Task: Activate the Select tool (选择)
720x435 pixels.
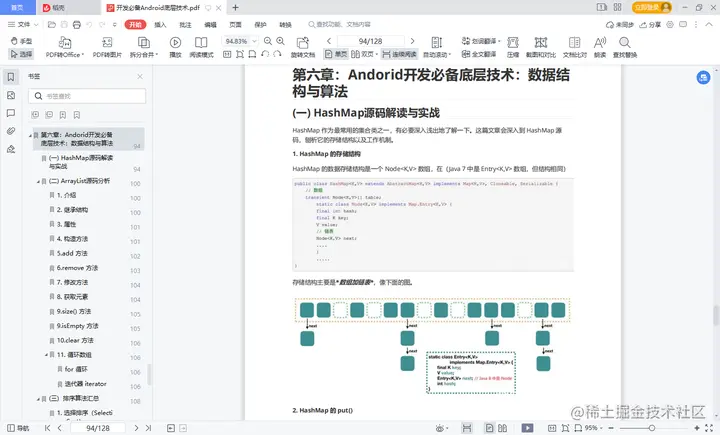Action: click(x=21, y=54)
